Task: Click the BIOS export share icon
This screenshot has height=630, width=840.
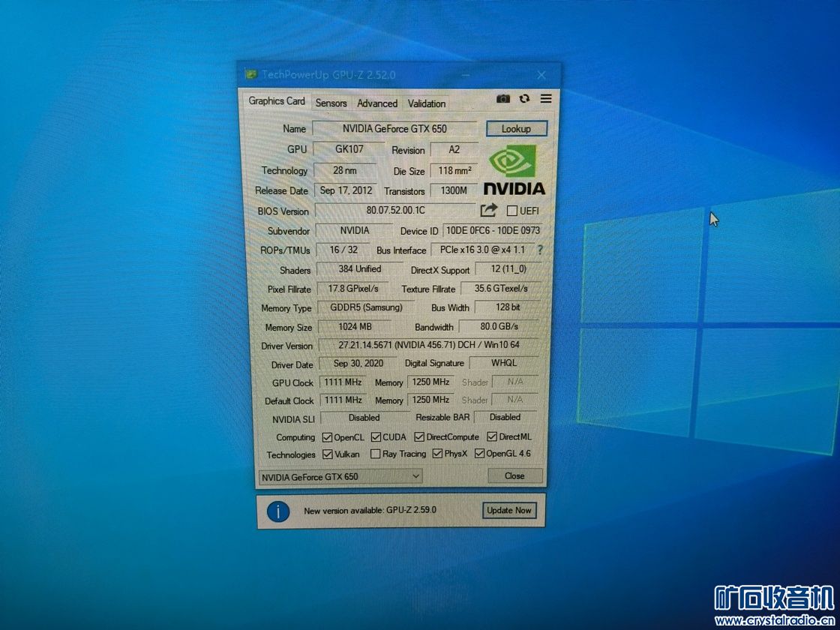Action: (x=488, y=210)
